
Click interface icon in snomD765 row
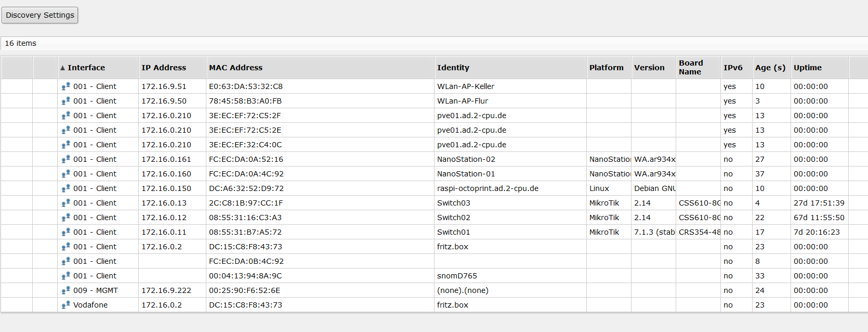(65, 276)
